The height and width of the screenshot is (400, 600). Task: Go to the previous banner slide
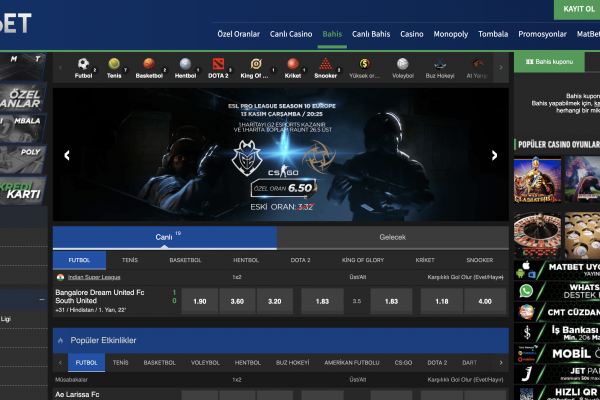[67, 155]
